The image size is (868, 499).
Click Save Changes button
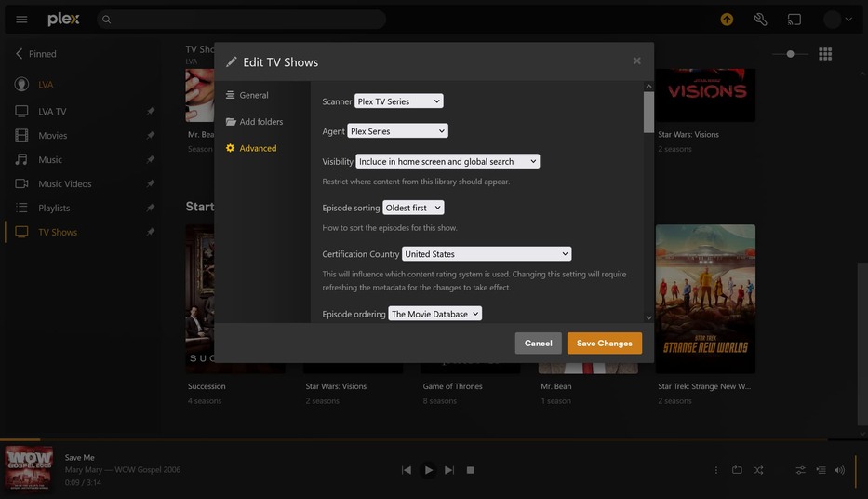[605, 344]
